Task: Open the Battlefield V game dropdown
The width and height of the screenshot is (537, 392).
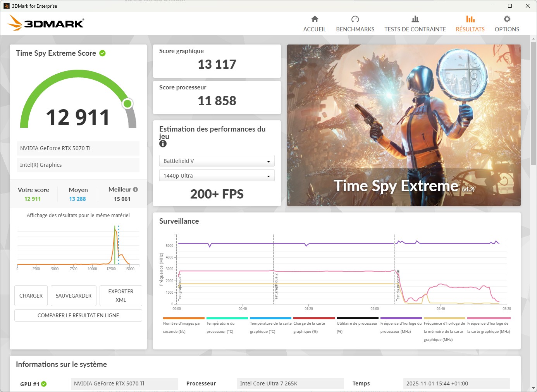Action: pos(217,161)
